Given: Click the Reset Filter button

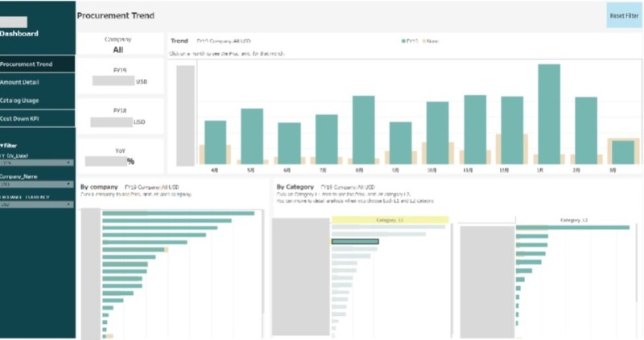Looking at the screenshot, I should (624, 15).
